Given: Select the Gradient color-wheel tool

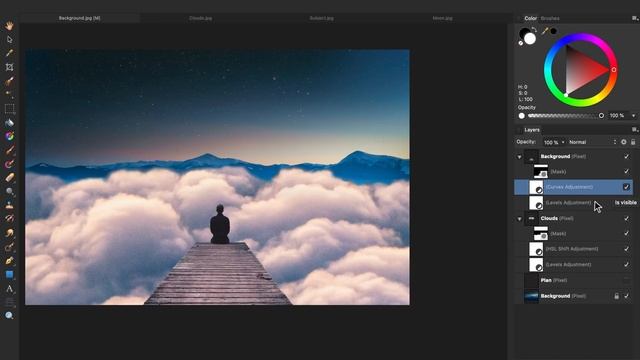Looking at the screenshot, I should pyautogui.click(x=9, y=136).
